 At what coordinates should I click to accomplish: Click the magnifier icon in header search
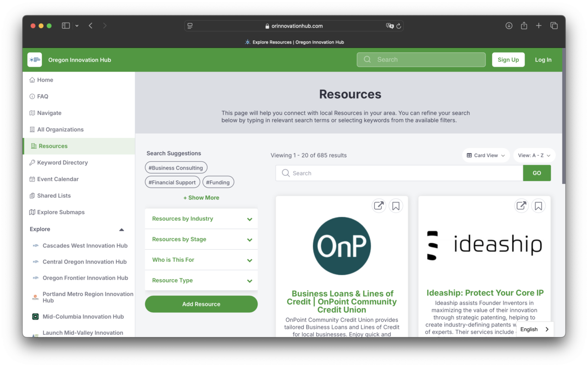click(x=367, y=59)
